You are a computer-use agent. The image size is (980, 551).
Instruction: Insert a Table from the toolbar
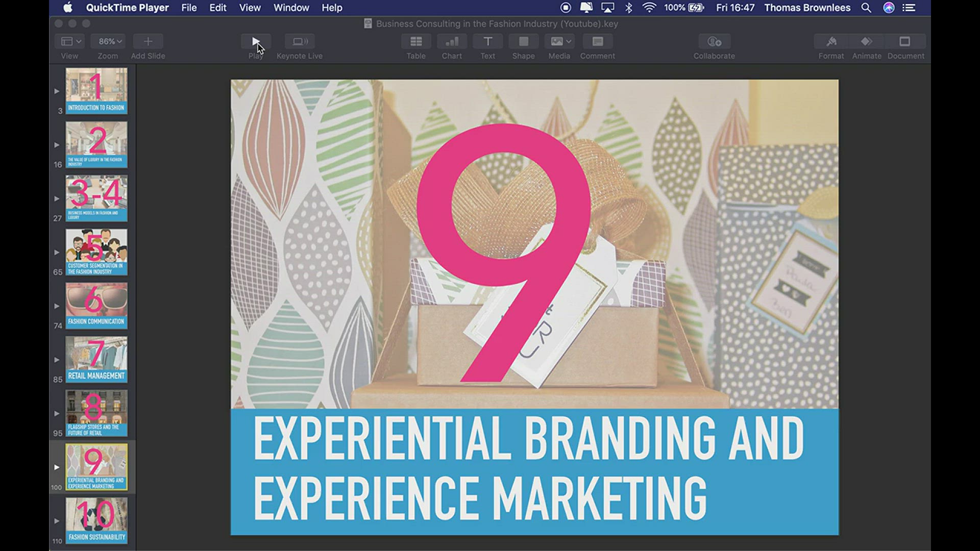416,42
